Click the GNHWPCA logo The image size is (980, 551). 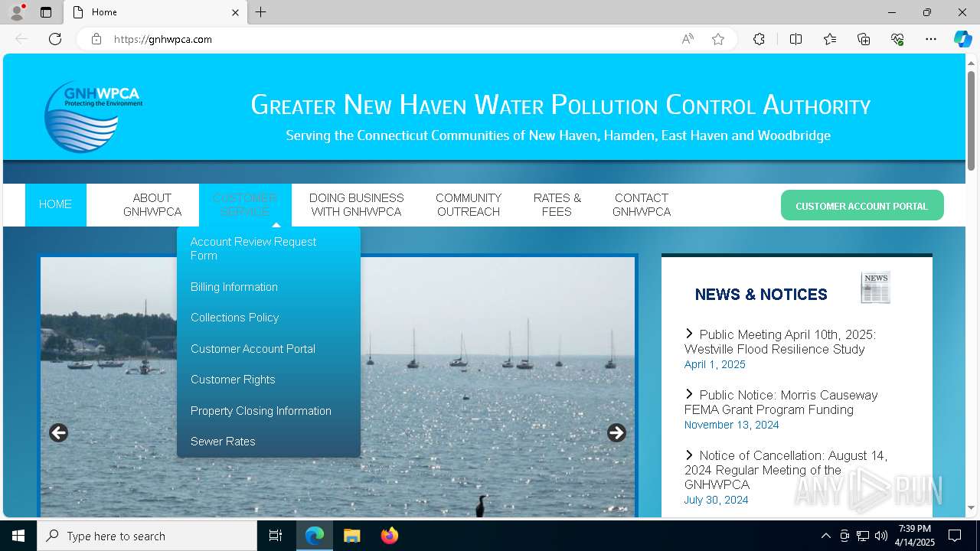tap(93, 116)
